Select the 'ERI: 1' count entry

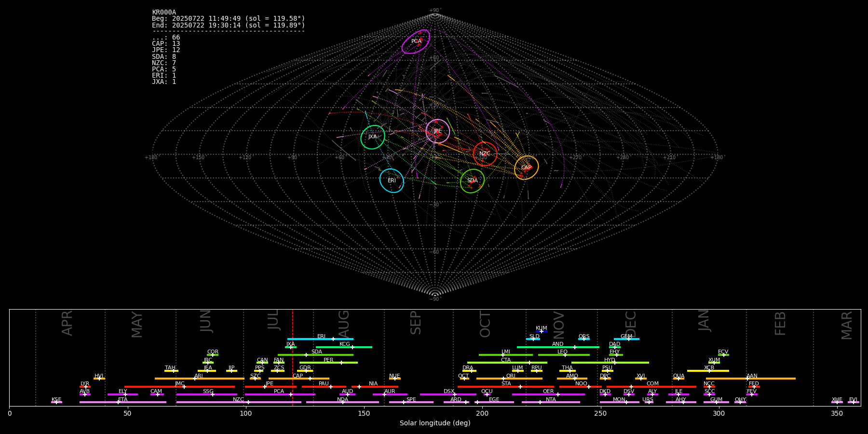pyautogui.click(x=164, y=75)
